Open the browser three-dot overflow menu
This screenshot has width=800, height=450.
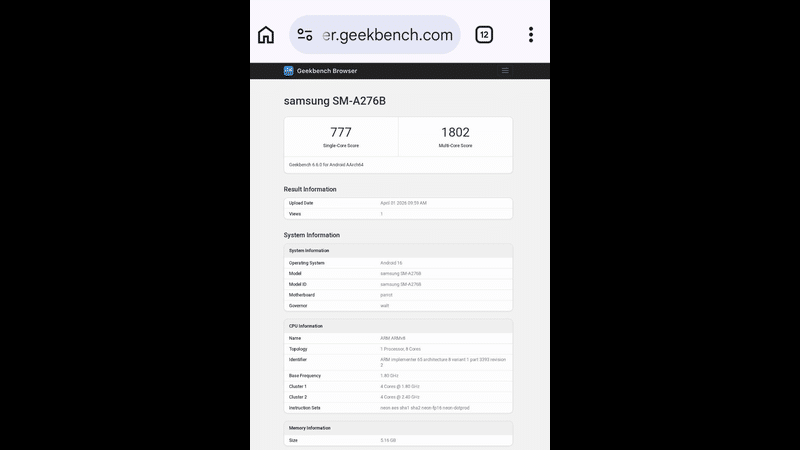pos(531,35)
